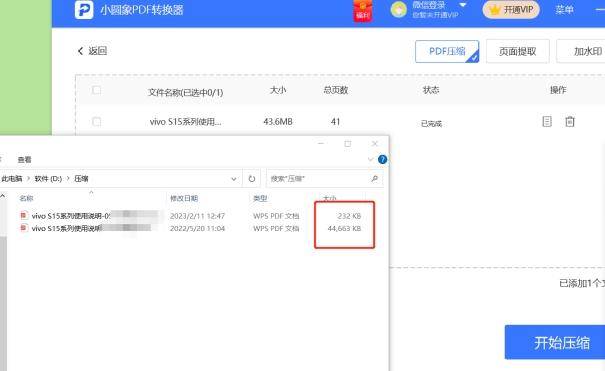Expand the Explorer ribbon chevron
This screenshot has height=371, width=605.
[370, 159]
